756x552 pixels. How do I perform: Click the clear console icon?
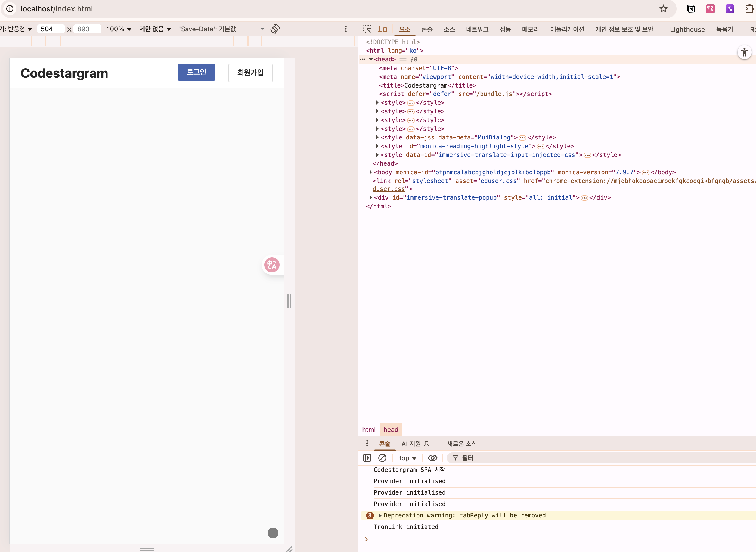pyautogui.click(x=382, y=458)
